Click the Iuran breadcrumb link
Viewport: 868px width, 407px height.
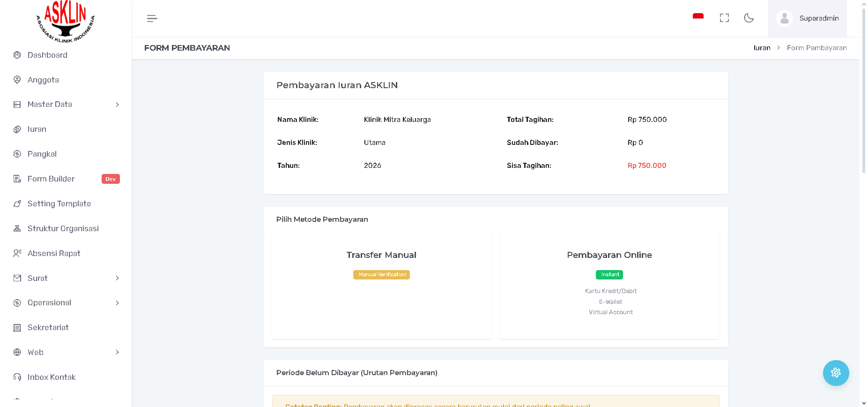(x=762, y=48)
